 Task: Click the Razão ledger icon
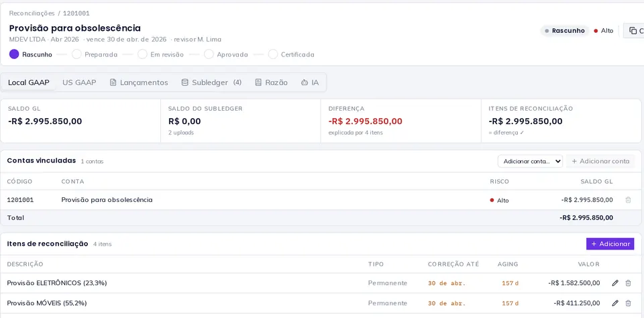(258, 83)
